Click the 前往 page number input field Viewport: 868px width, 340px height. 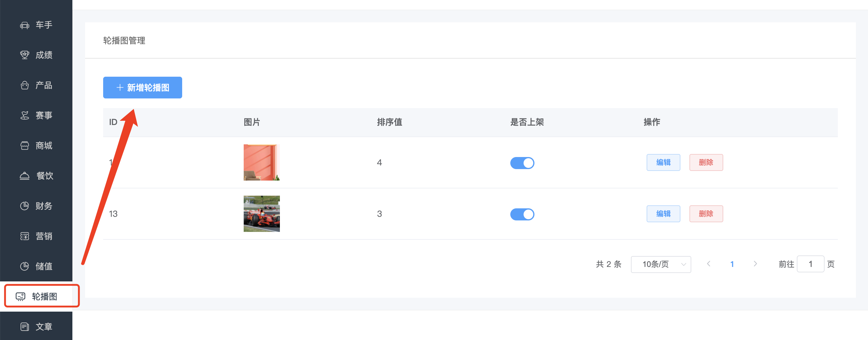click(x=810, y=264)
